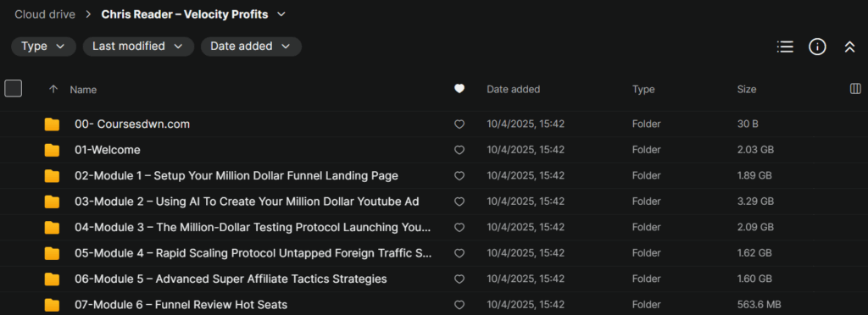Image resolution: width=868 pixels, height=315 pixels.
Task: Collapse header with double chevron up icon
Action: coord(849,47)
